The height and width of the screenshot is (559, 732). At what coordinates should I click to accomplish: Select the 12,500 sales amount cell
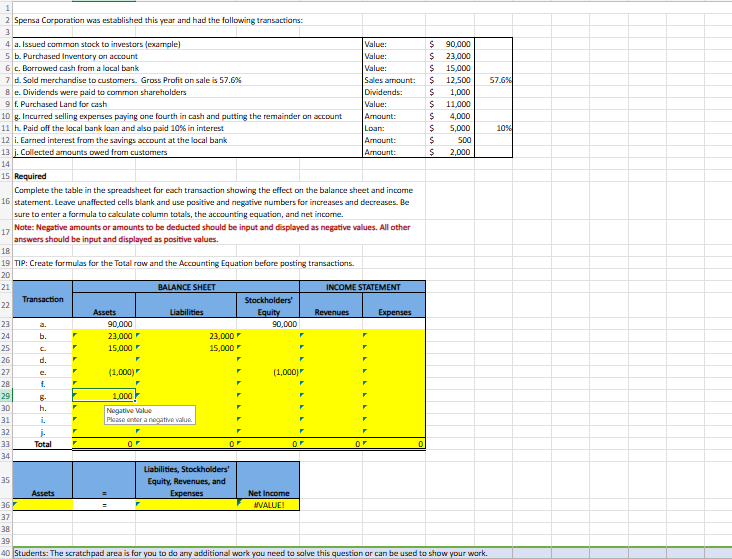click(x=450, y=80)
